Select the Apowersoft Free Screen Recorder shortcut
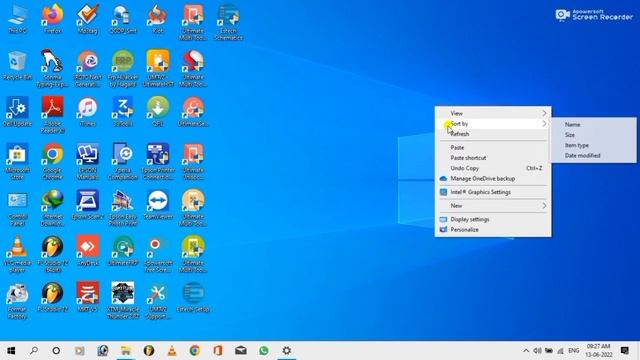Viewport: 640px width, 360px height. [x=158, y=255]
